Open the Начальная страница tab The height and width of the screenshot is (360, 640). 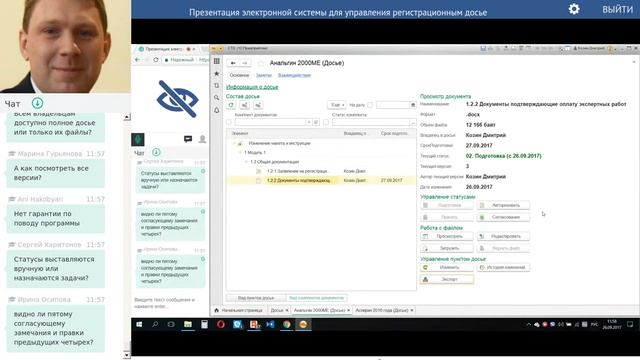pyautogui.click(x=239, y=311)
